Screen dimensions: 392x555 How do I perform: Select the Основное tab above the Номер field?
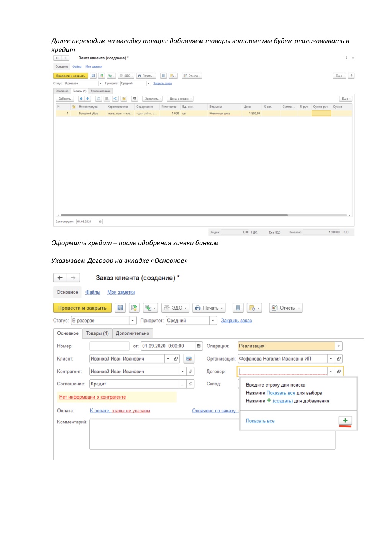tap(68, 333)
